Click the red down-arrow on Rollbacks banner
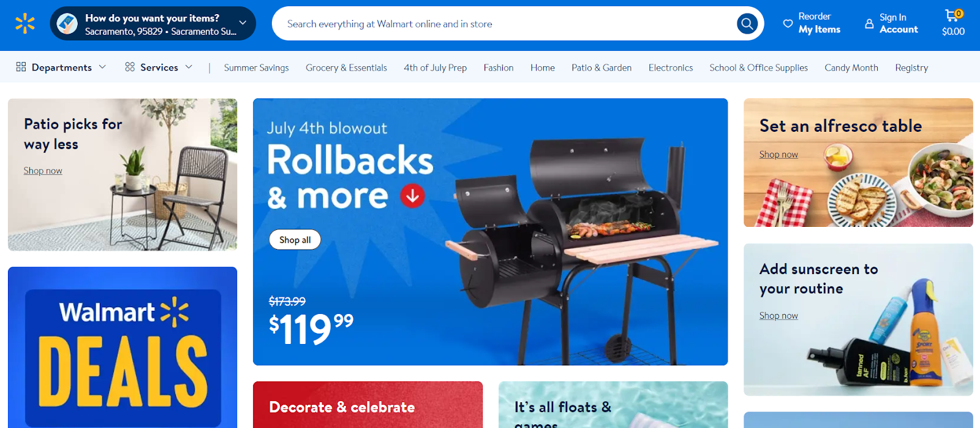The height and width of the screenshot is (428, 980). (413, 196)
